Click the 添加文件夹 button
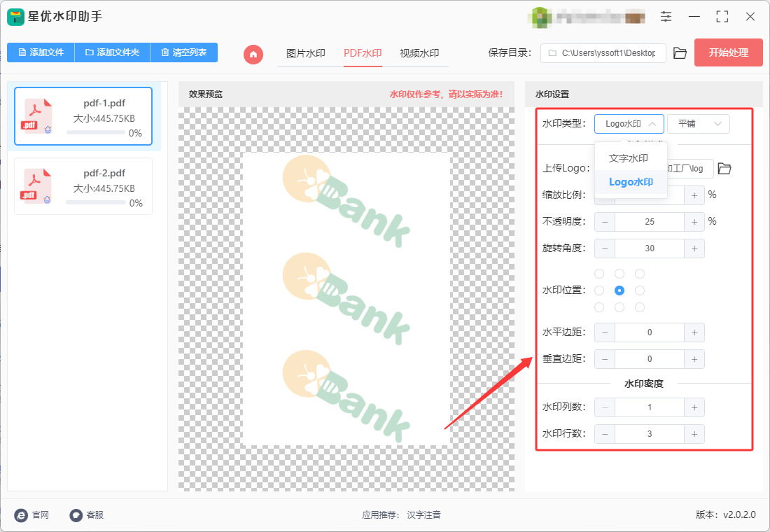The width and height of the screenshot is (770, 532). click(x=112, y=52)
